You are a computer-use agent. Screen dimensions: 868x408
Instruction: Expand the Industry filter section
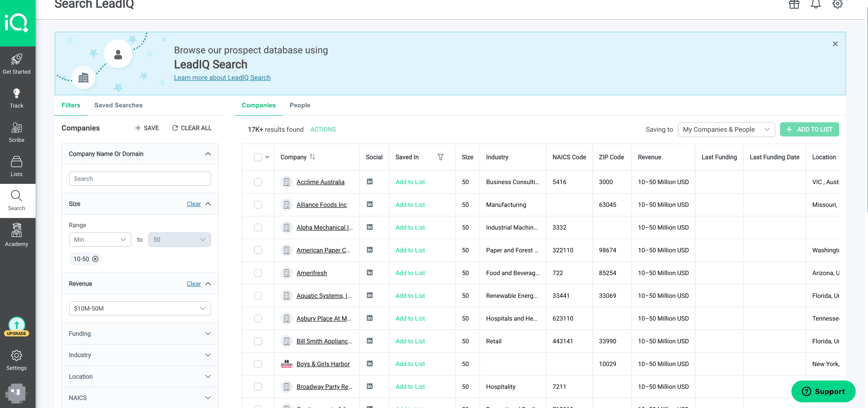click(x=140, y=355)
